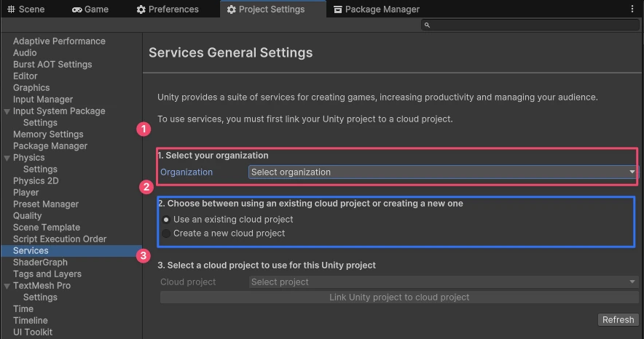Open Package Manager in the settings list
644x339 pixels.
tap(50, 146)
